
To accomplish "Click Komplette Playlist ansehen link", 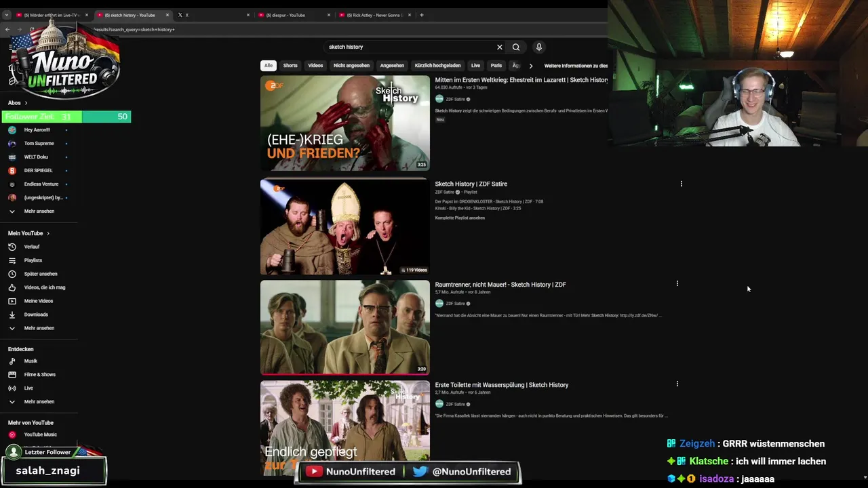I will (x=460, y=218).
